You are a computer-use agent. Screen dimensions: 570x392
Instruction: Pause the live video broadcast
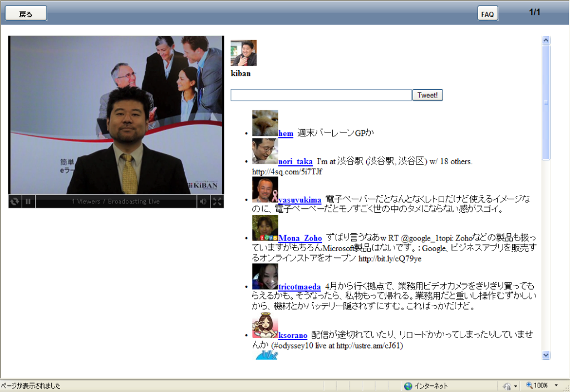coord(28,202)
